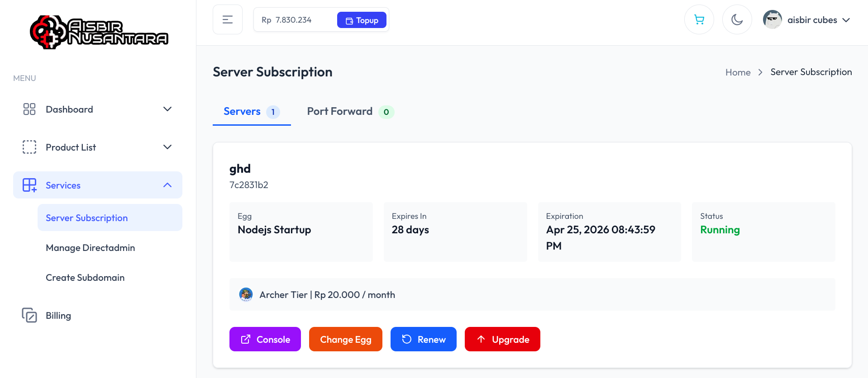Click the Billing sidebar icon
The width and height of the screenshot is (868, 378).
(29, 315)
